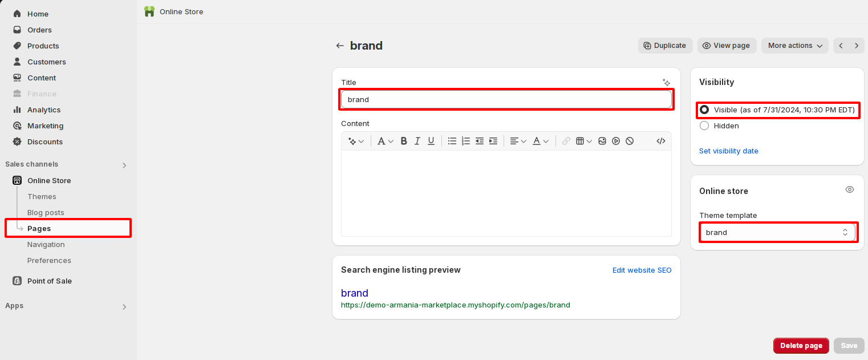
Task: Open the Theme template dropdown
Action: point(777,232)
